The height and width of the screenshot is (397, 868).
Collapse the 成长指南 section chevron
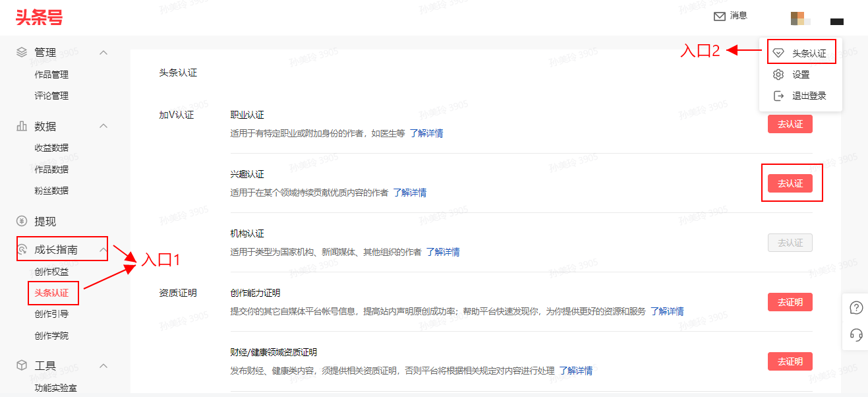103,250
